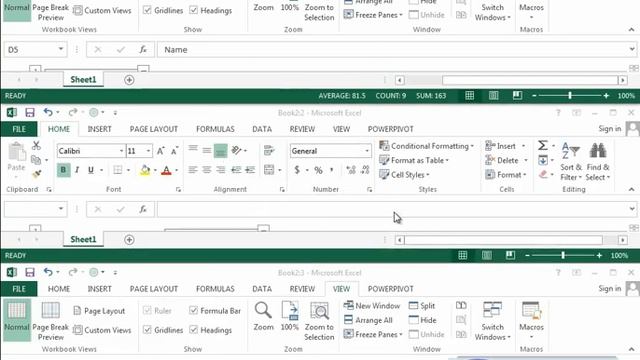
Task: Click Name Box in Book2:2 window
Action: pyautogui.click(x=36, y=209)
